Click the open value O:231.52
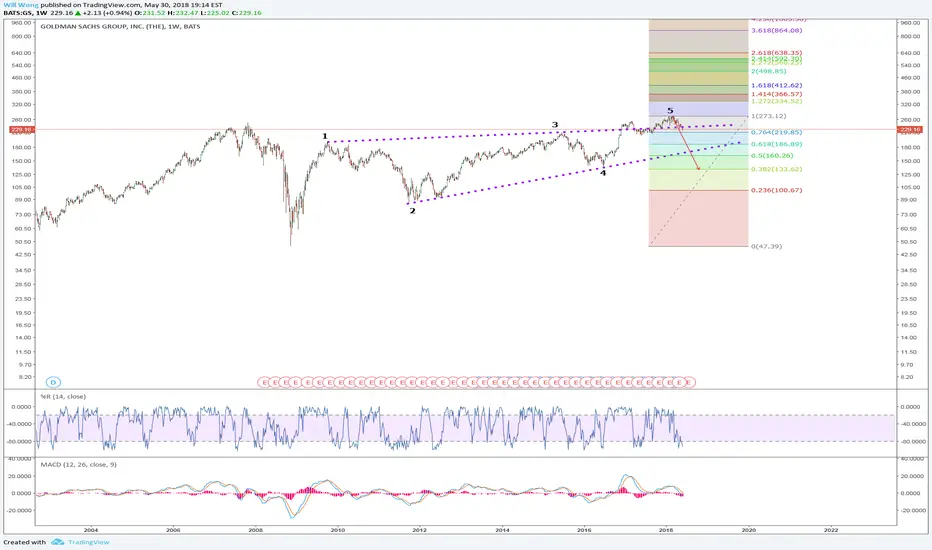The height and width of the screenshot is (550, 932). coord(150,12)
